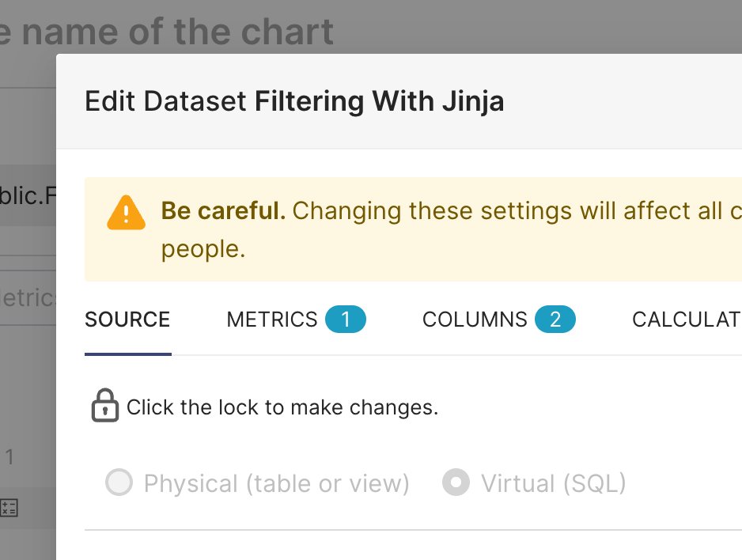Select the Virtual (SQL) radio button

[456, 482]
